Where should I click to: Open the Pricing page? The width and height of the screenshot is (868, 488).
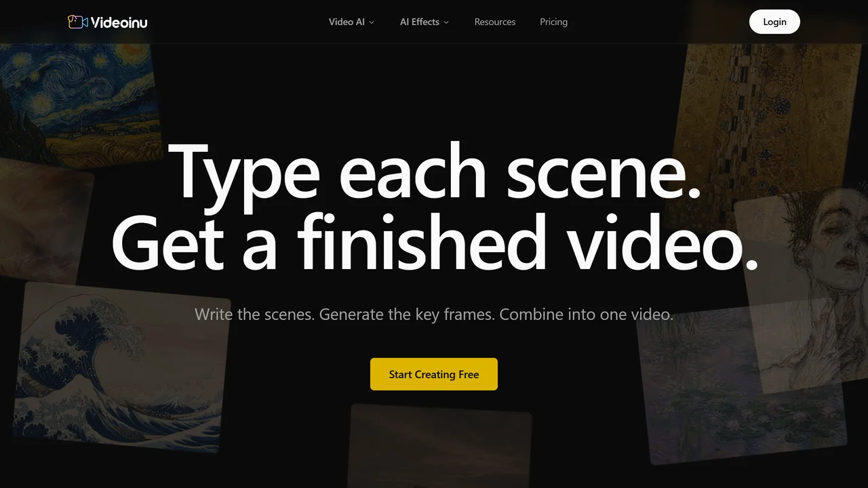pyautogui.click(x=553, y=22)
